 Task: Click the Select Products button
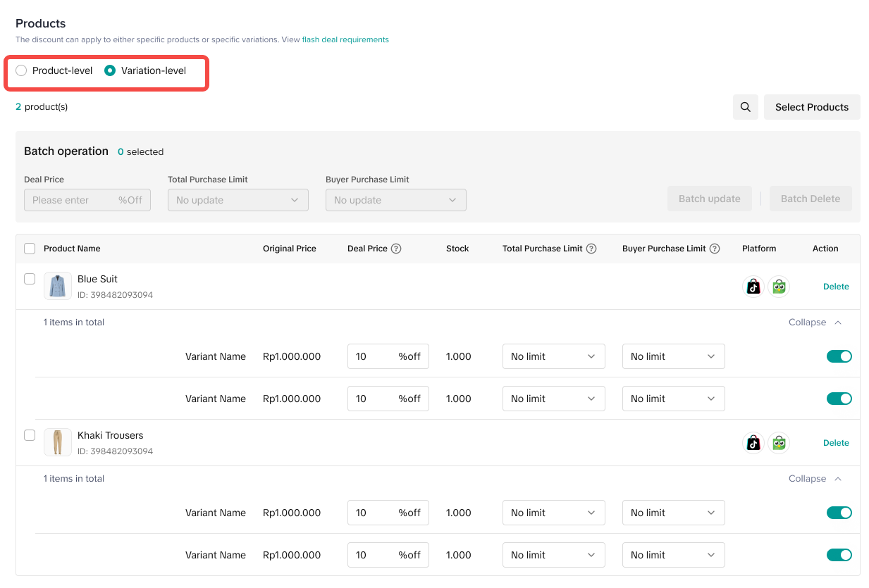click(811, 107)
